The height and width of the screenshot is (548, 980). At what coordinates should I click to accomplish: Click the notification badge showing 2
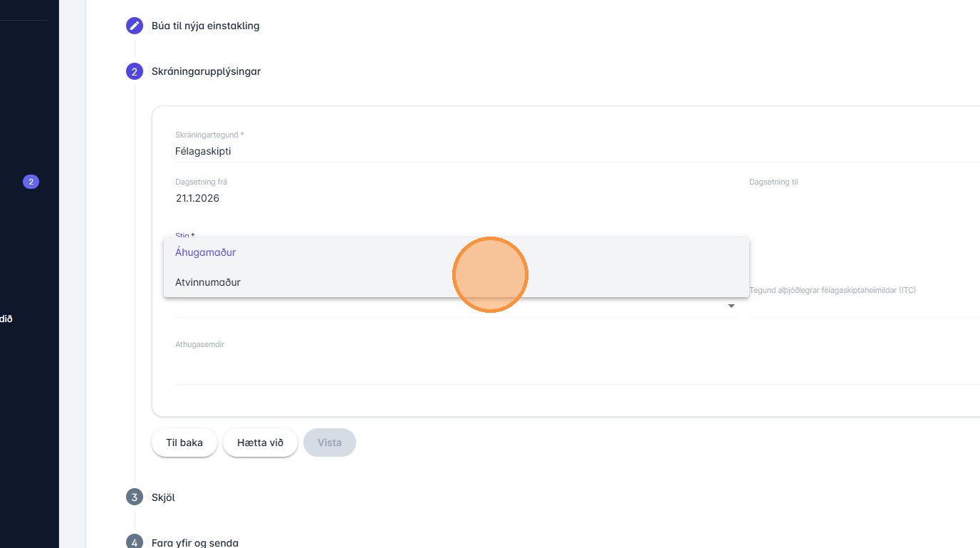point(31,182)
